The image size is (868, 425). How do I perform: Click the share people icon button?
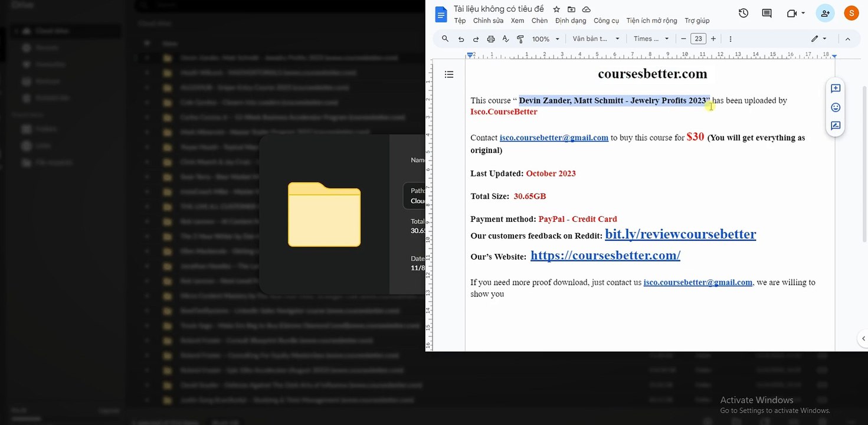825,13
